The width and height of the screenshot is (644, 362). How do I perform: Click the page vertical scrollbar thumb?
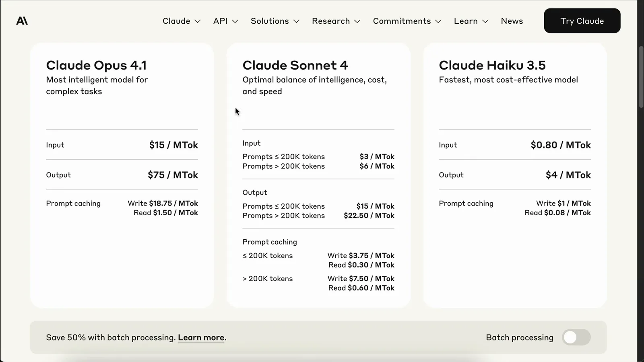pos(641,77)
